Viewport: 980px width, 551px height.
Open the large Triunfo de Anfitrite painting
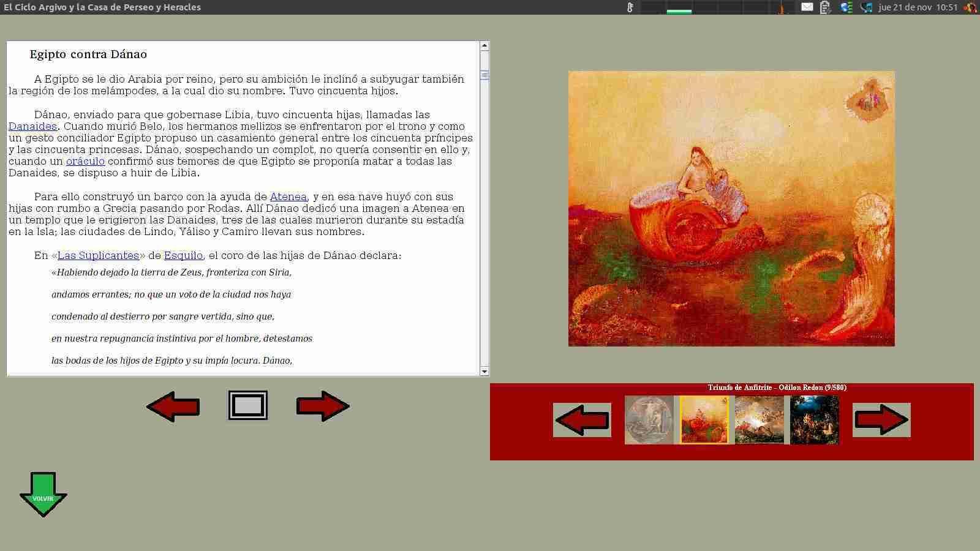coord(731,209)
